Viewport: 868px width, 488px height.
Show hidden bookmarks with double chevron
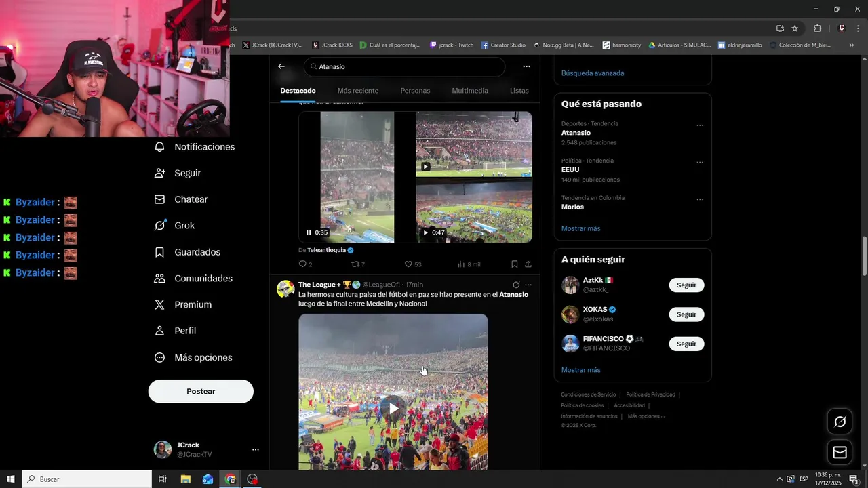tap(852, 45)
